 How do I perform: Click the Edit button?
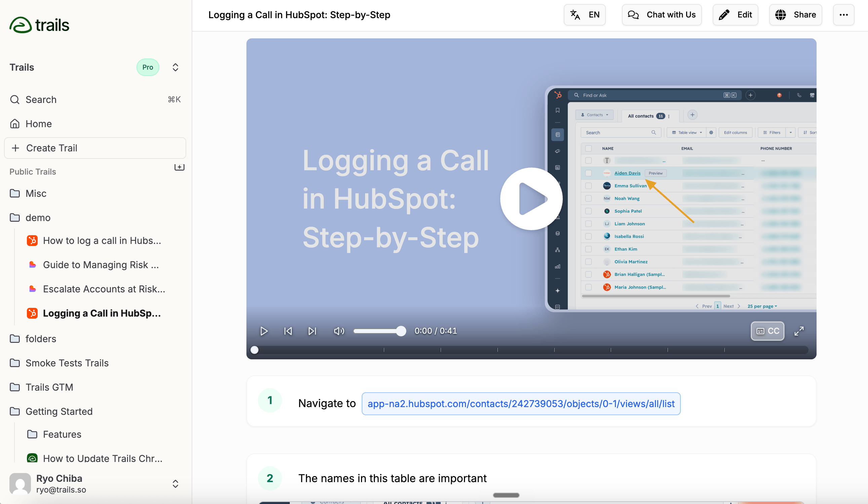[736, 15]
